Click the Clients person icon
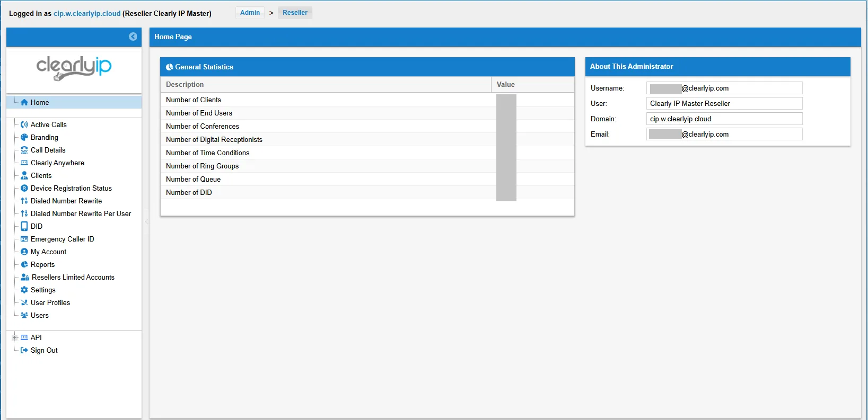This screenshot has height=420, width=868. (24, 175)
